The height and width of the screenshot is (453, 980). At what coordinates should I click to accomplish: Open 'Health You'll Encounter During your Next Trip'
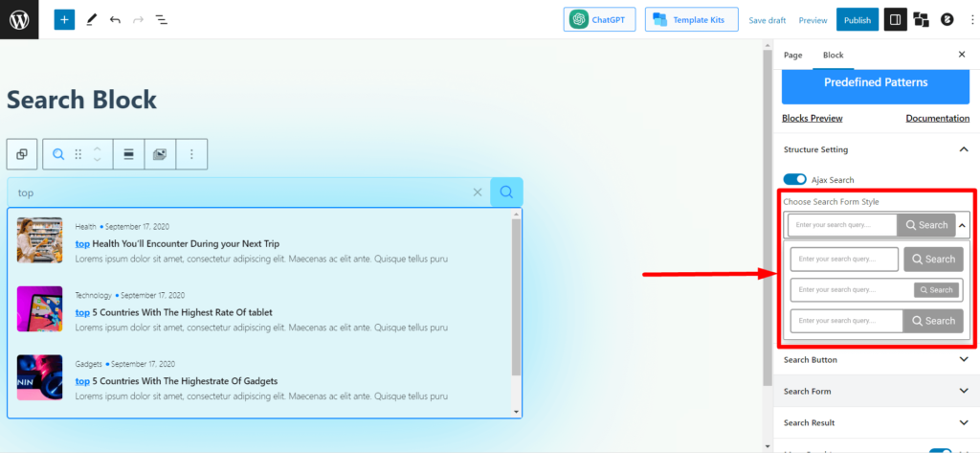point(177,243)
